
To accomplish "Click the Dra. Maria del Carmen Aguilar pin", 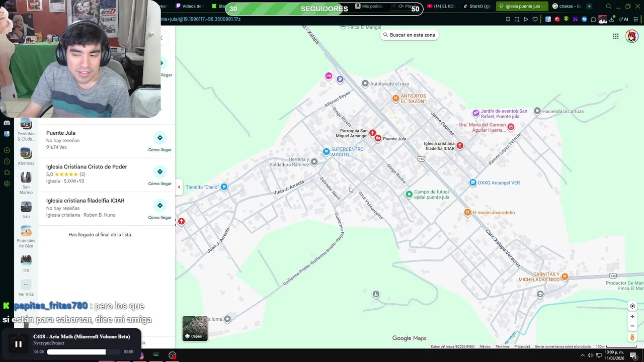I will [511, 127].
